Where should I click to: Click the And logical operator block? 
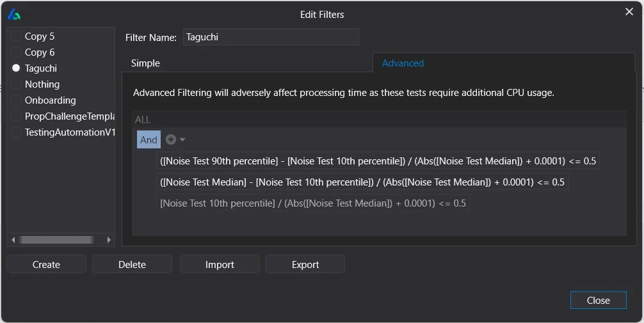pyautogui.click(x=149, y=139)
